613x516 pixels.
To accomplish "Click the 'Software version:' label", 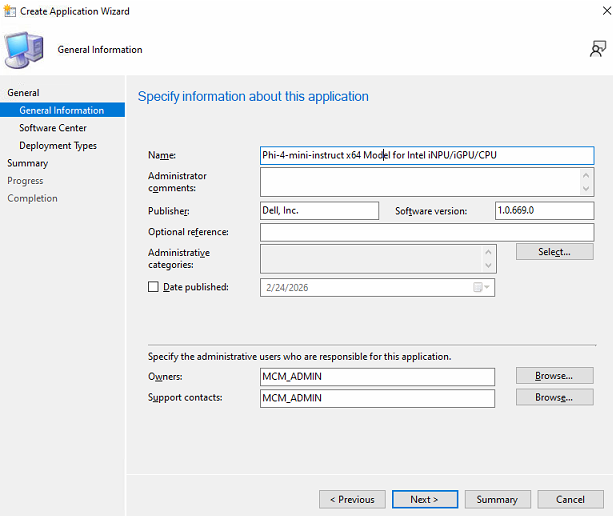I will pyautogui.click(x=431, y=211).
